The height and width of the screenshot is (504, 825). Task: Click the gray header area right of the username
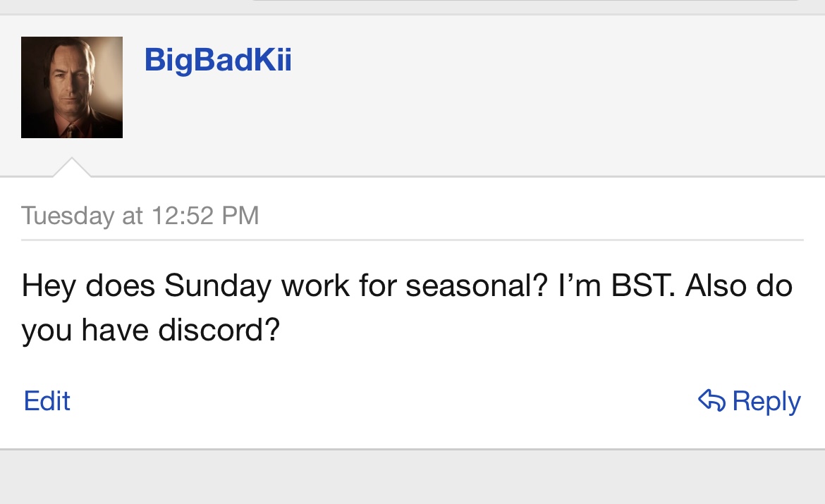click(550, 92)
